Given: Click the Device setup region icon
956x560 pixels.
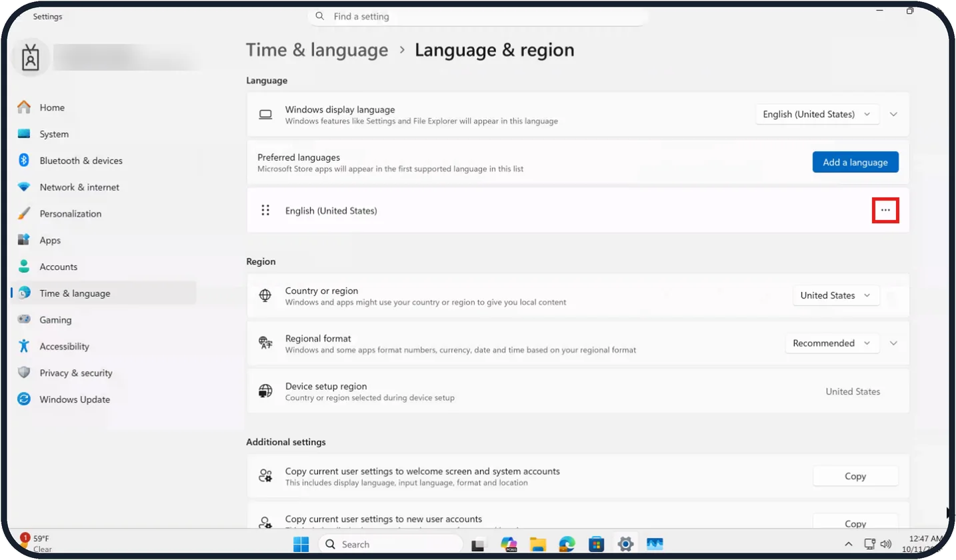Looking at the screenshot, I should click(x=265, y=391).
